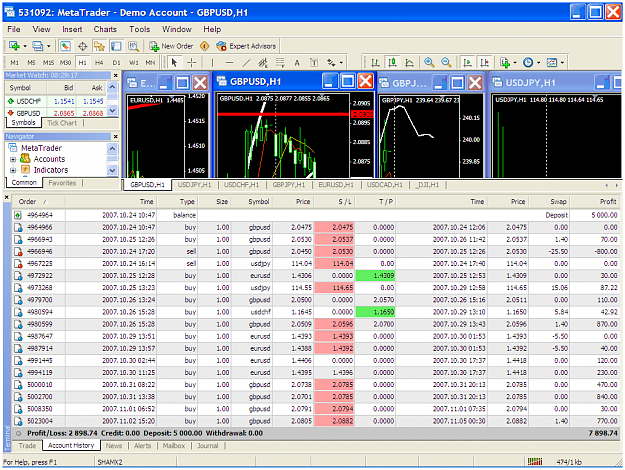Open the Charts menu

(x=105, y=29)
